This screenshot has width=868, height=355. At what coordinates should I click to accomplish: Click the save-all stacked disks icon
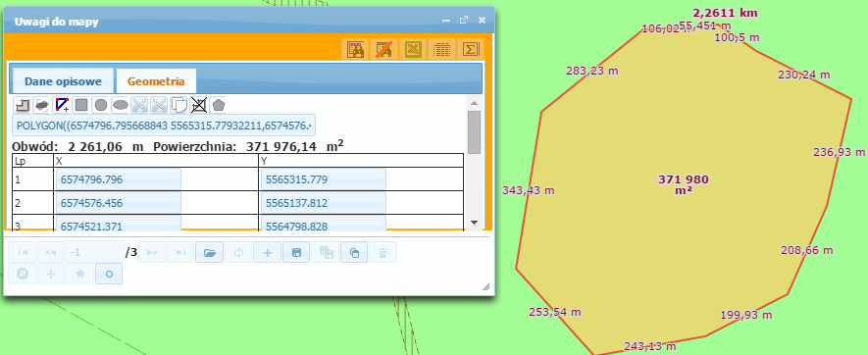(326, 253)
